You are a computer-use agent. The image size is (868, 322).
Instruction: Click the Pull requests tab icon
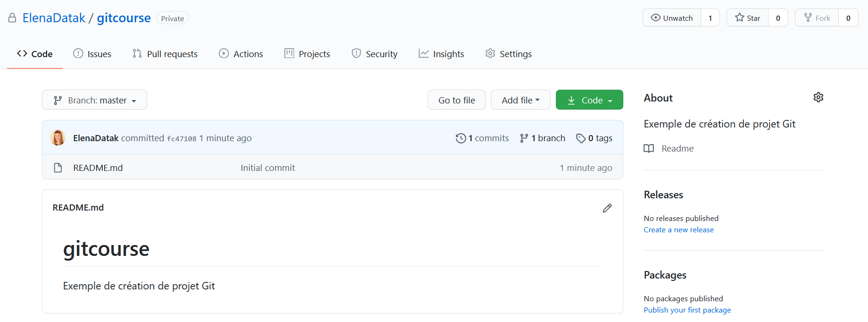pos(137,53)
